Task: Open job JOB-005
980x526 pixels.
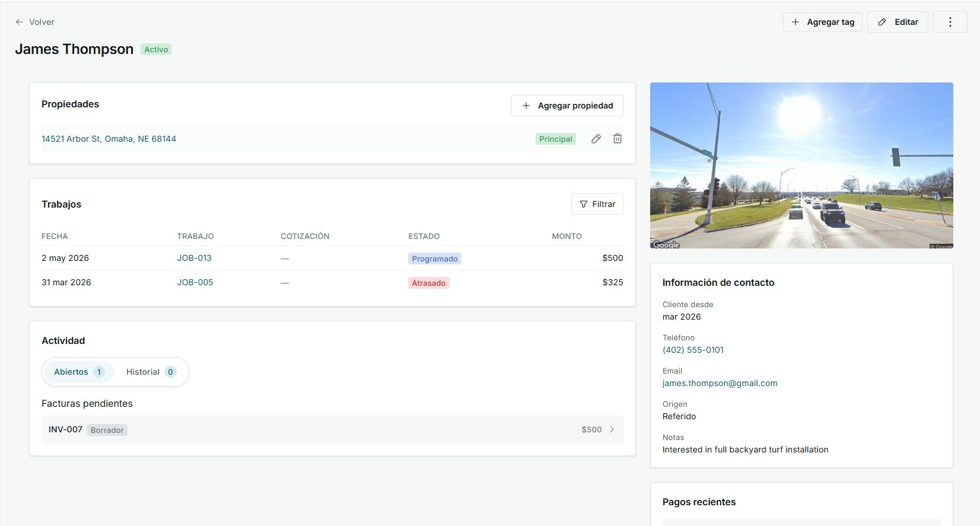Action: (x=195, y=282)
